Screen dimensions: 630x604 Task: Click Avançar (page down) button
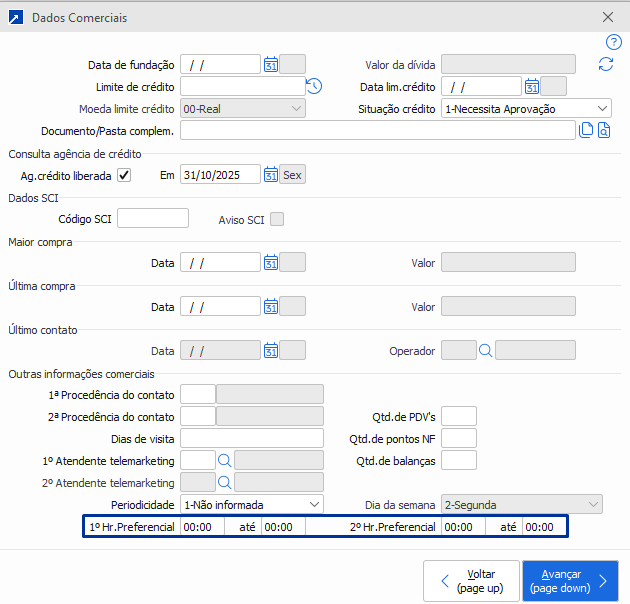(x=569, y=581)
